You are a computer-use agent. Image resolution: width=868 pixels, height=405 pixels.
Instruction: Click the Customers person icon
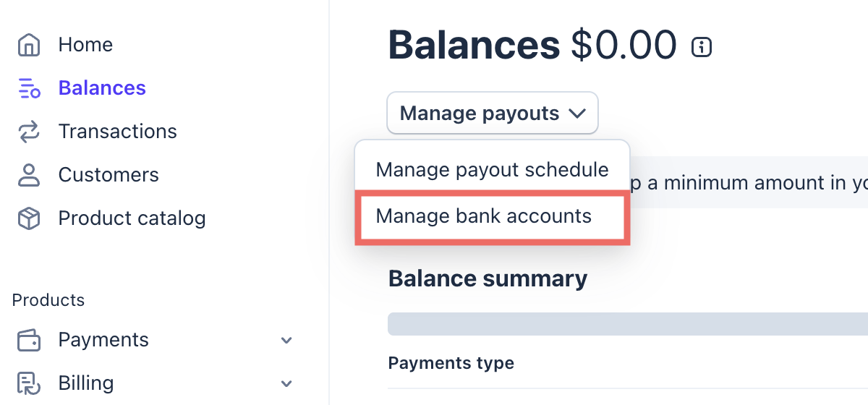pyautogui.click(x=29, y=175)
